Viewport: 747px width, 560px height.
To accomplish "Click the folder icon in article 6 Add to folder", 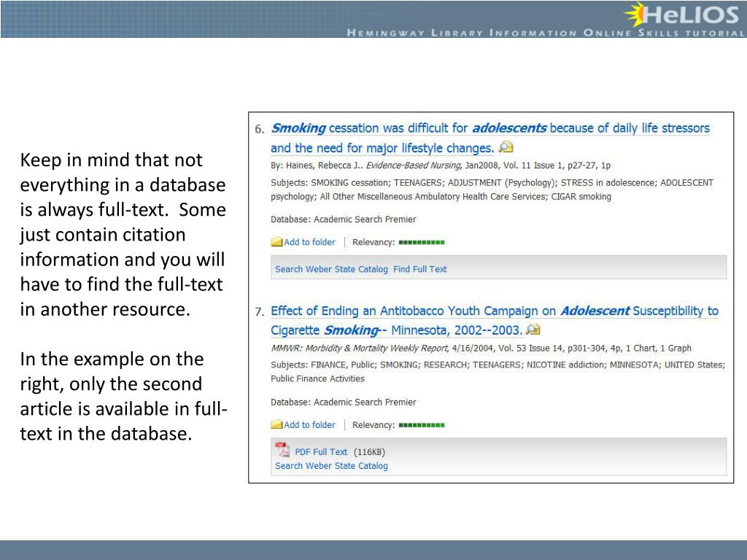I will [276, 242].
